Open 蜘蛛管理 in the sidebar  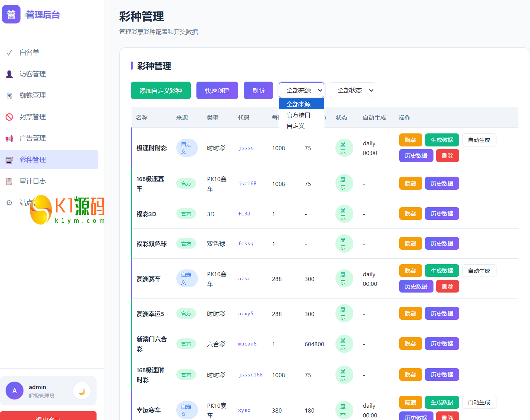coord(49,95)
